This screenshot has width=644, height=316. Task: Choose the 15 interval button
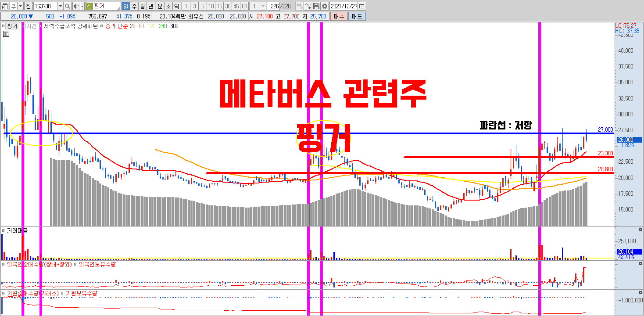click(x=219, y=6)
